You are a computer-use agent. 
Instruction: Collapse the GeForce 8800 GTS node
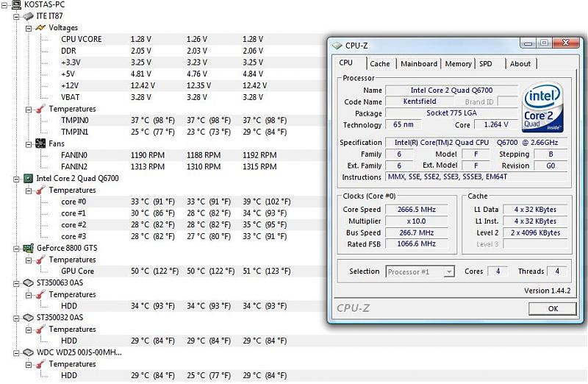click(16, 249)
